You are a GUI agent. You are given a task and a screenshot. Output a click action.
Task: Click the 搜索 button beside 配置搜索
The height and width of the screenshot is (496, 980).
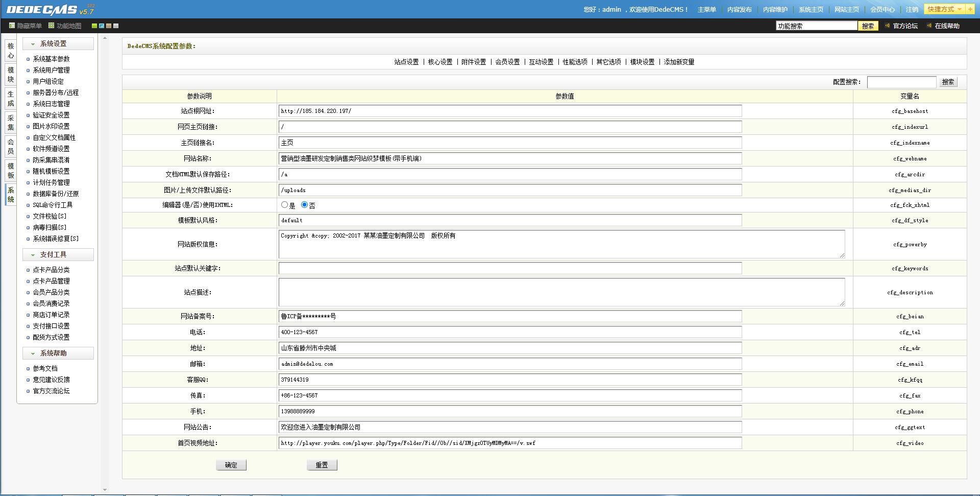click(948, 82)
